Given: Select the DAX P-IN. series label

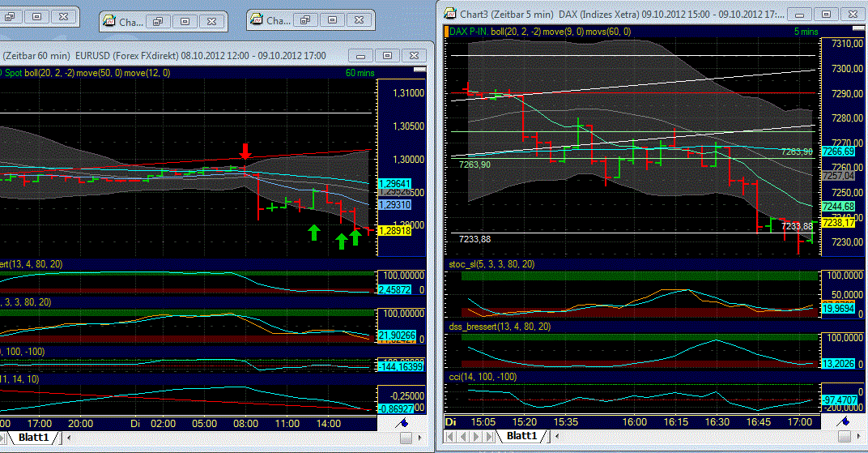Looking at the screenshot, I should [469, 32].
